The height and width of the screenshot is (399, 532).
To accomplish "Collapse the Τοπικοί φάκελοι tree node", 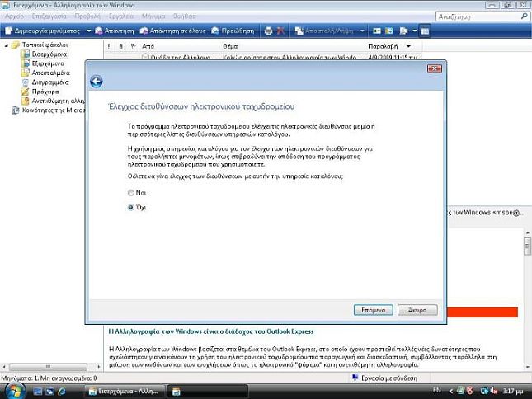I will pos(6,45).
